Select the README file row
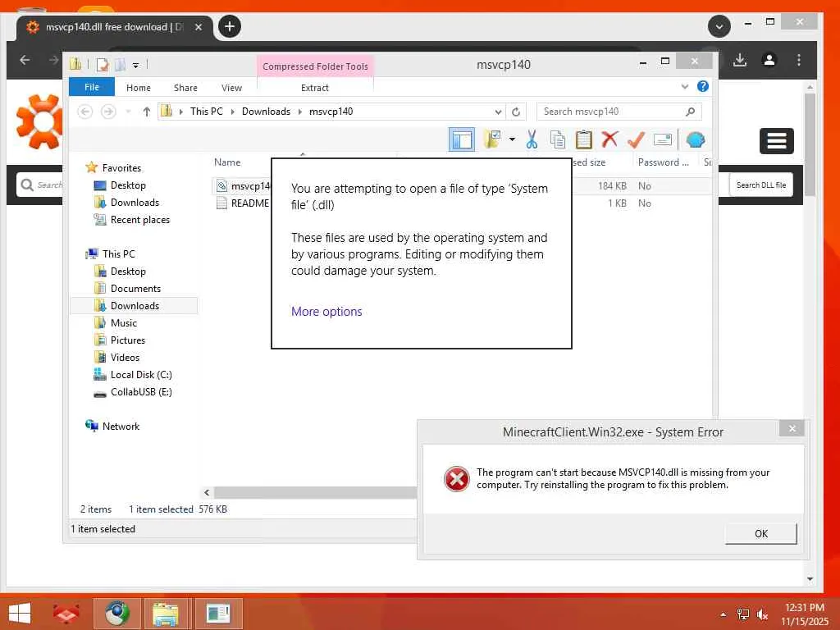Image resolution: width=840 pixels, height=630 pixels. [x=242, y=203]
